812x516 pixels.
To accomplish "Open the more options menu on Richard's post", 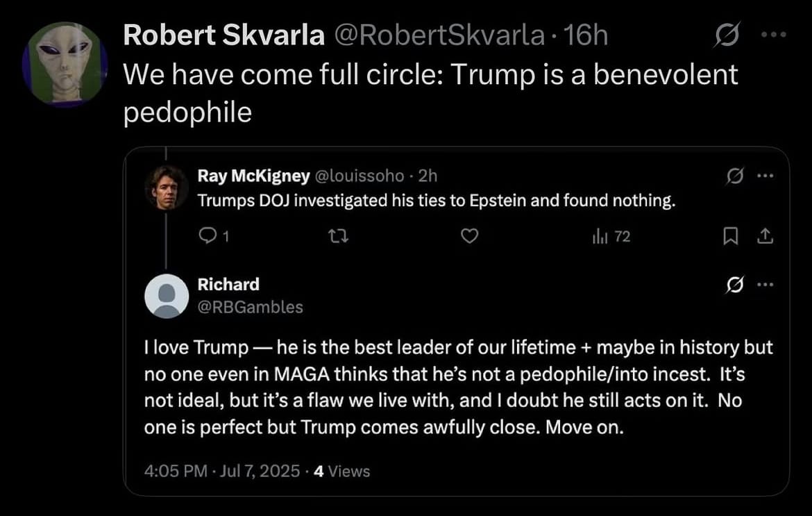I will point(764,285).
